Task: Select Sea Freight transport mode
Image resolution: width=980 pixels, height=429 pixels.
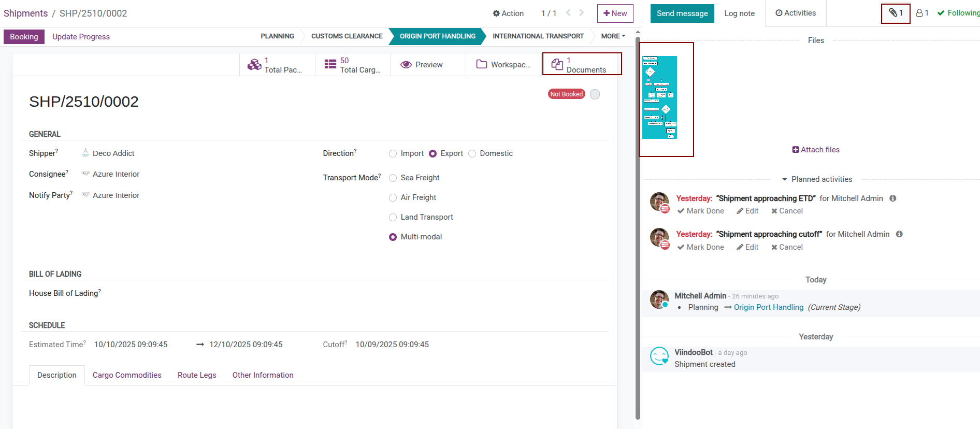Action: 393,178
